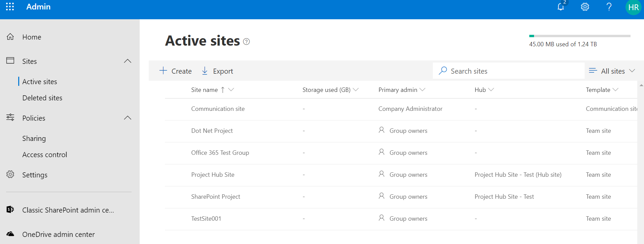644x244 pixels.
Task: Open the Hub column filter dropdown
Action: [x=491, y=90]
